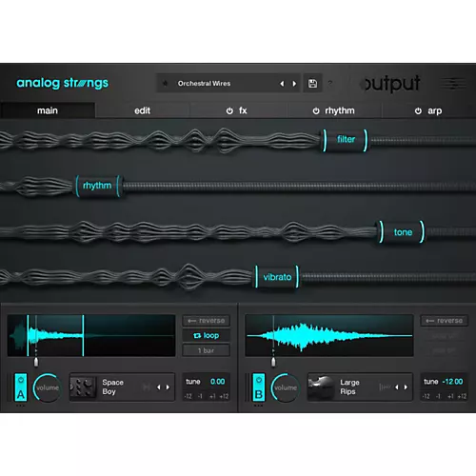
Task: Lower layer A tune by 12 semitones
Action: tap(188, 396)
